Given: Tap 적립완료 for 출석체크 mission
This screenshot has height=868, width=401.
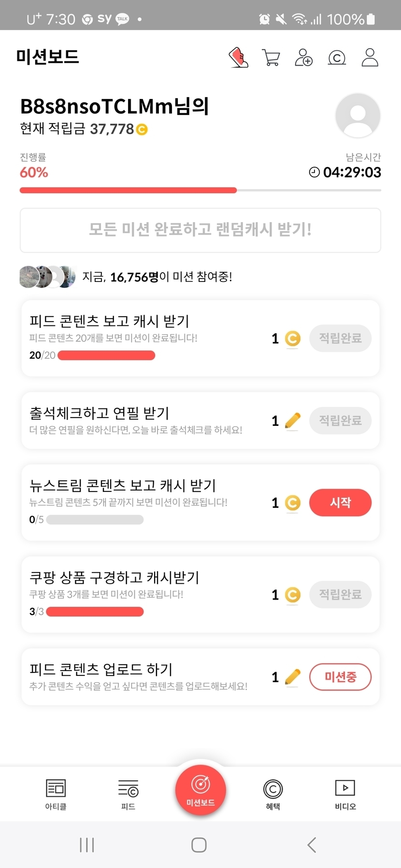Looking at the screenshot, I should click(x=340, y=420).
